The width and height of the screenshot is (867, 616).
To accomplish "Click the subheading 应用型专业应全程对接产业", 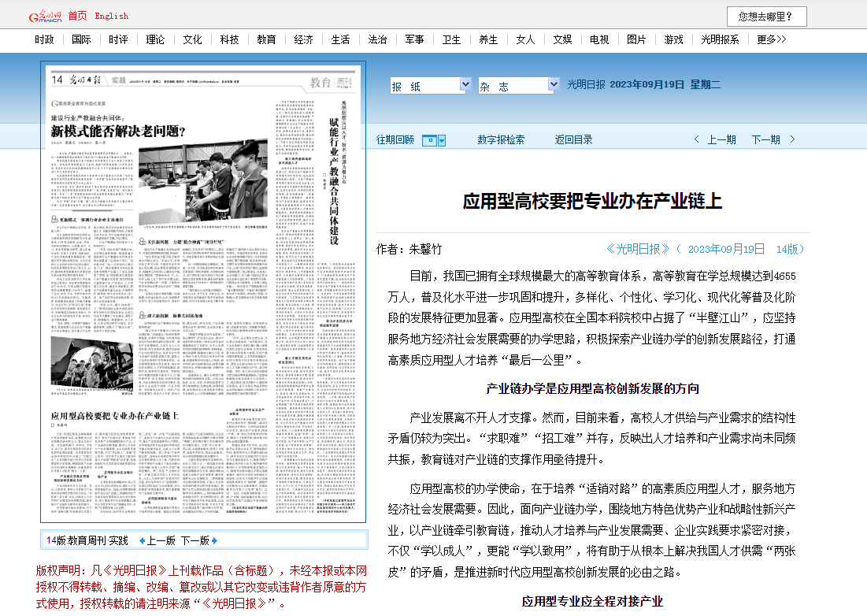I will (x=592, y=601).
